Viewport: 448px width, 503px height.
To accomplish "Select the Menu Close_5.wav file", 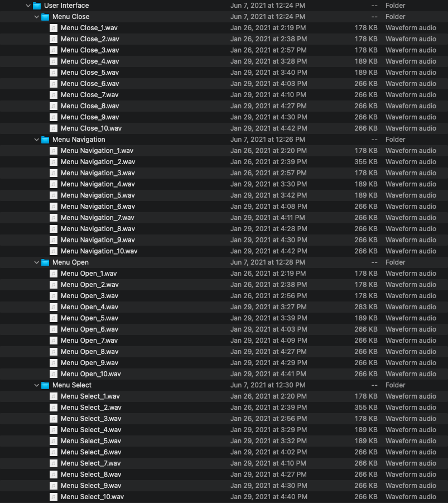I will 89,73.
